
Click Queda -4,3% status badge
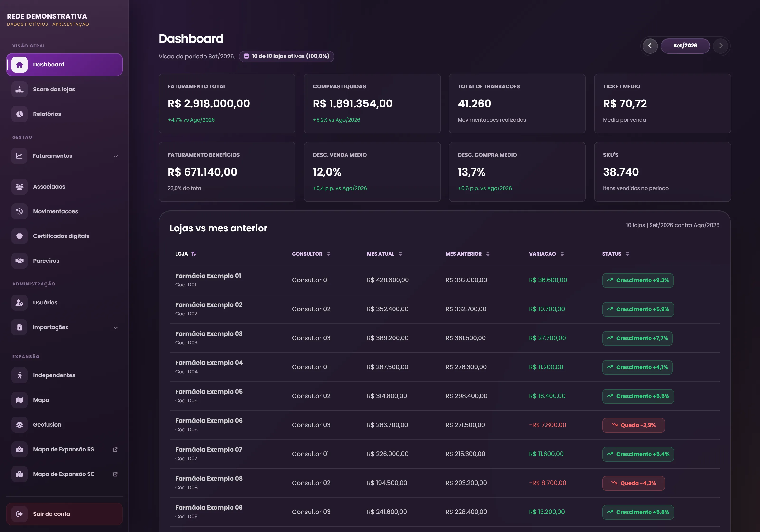coord(633,483)
